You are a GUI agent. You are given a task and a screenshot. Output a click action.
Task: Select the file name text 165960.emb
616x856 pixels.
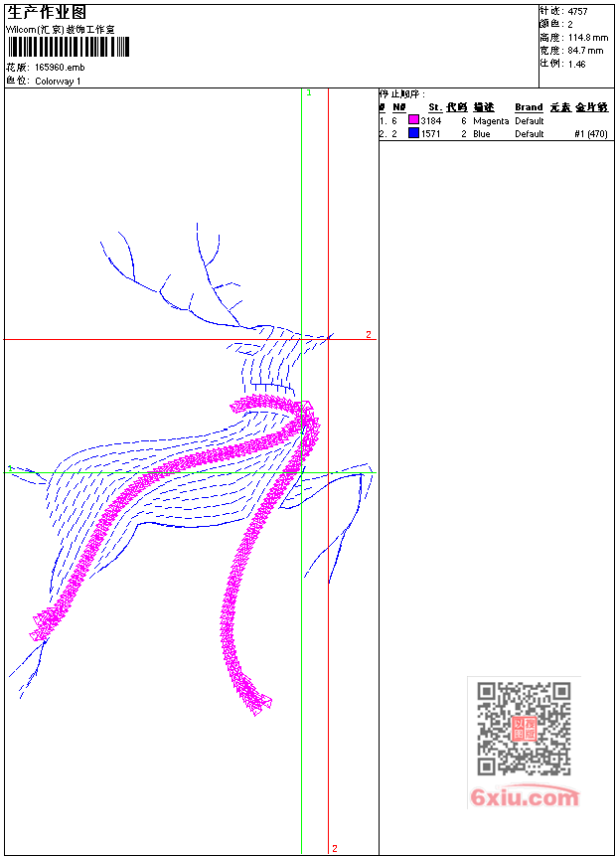point(60,68)
